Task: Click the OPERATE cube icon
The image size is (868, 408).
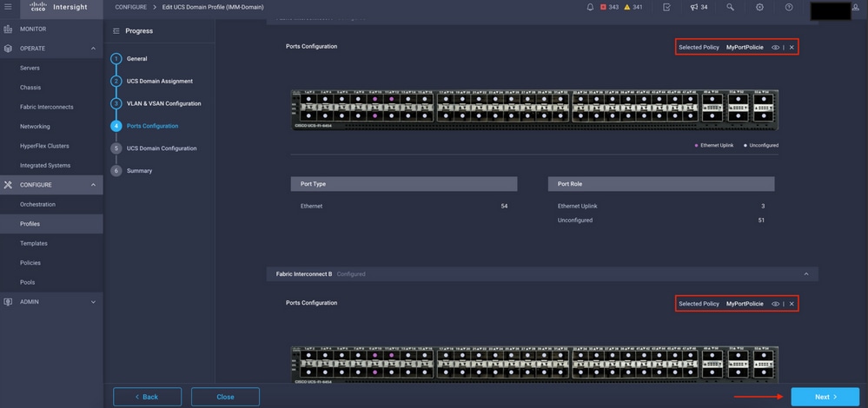Action: (8, 49)
